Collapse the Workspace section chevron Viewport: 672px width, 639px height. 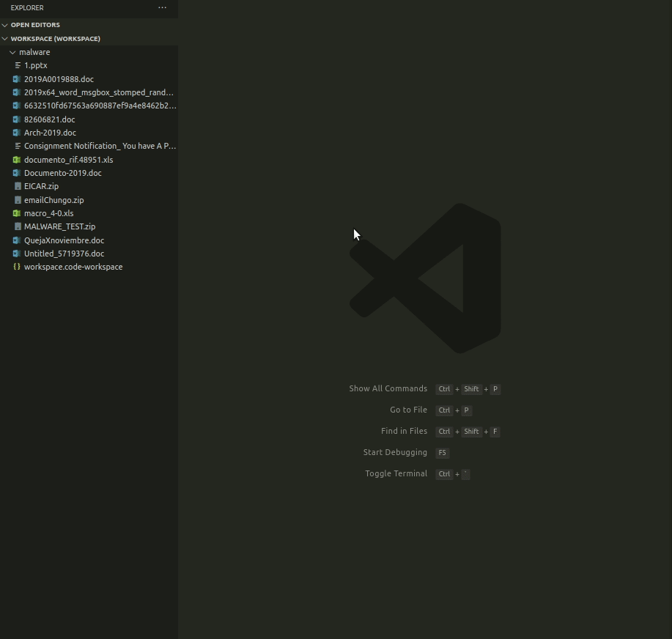pos(4,39)
